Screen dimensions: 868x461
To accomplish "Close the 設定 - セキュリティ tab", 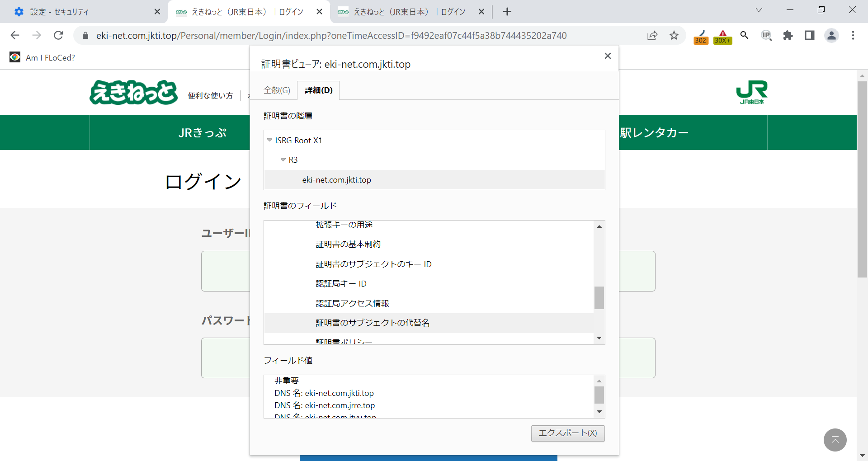I will [x=157, y=12].
